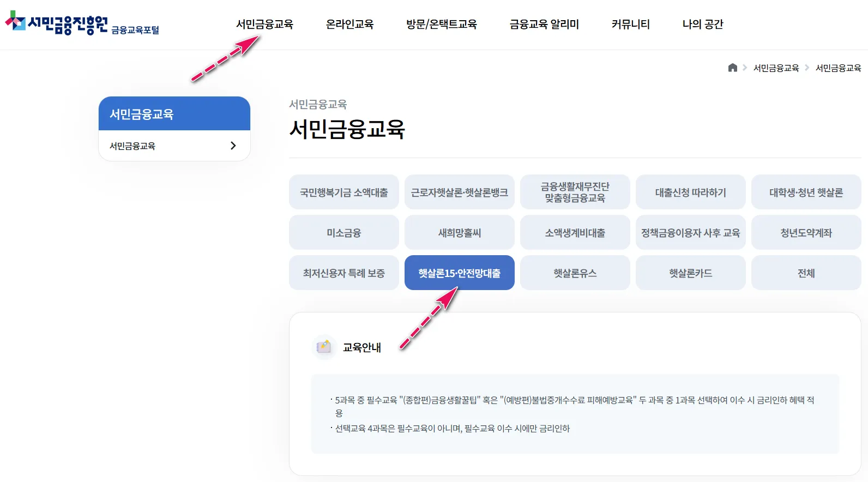The width and height of the screenshot is (868, 482).
Task: Click the blue 서민금융교육 sidebar header
Action: pos(174,113)
